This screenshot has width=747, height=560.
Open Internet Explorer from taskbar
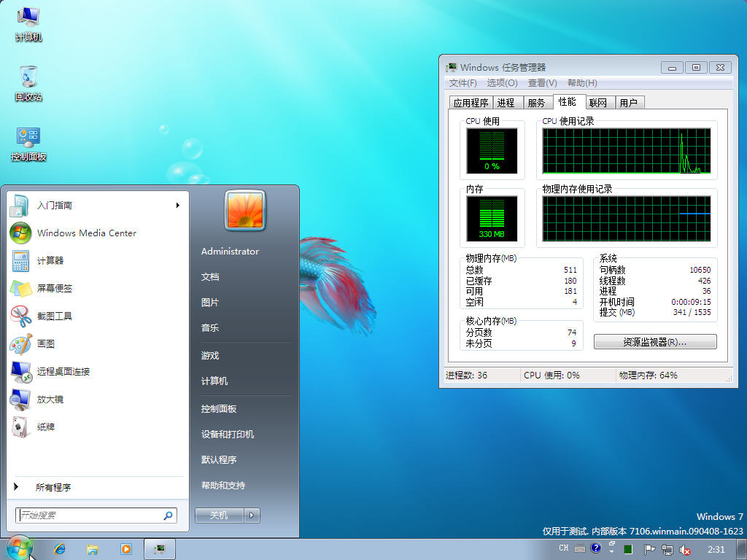tap(60, 549)
